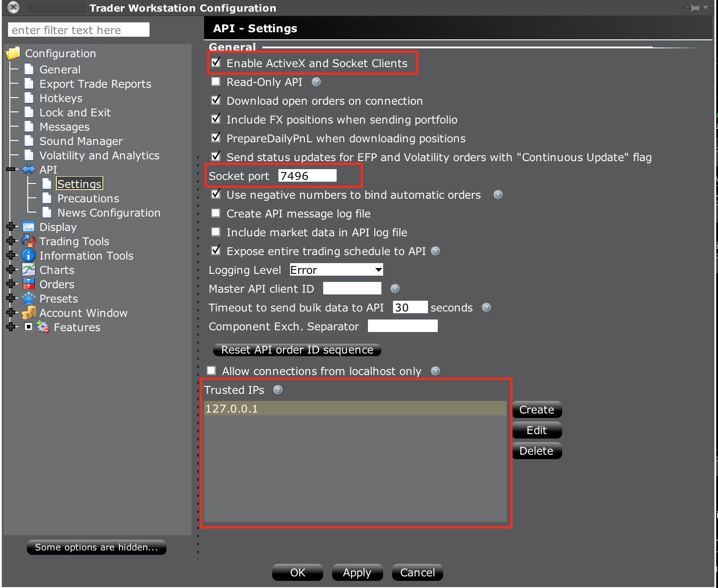This screenshot has width=718, height=588.
Task: Open help icon for Expose trading schedule
Action: tap(436, 251)
